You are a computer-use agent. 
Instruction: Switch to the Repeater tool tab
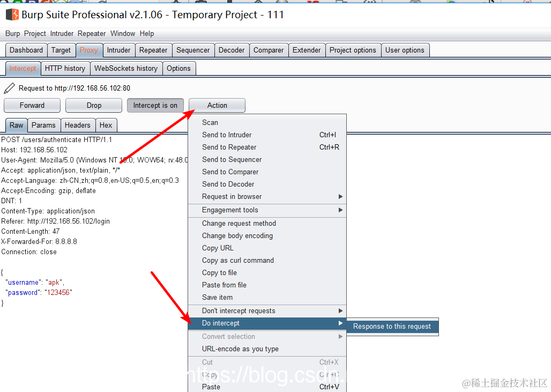click(x=153, y=50)
